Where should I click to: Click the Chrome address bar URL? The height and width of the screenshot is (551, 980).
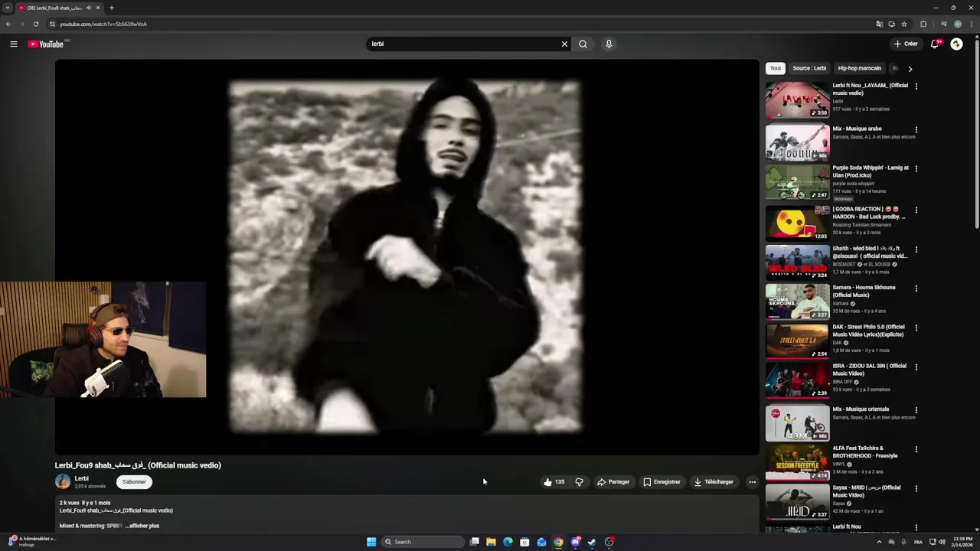pyautogui.click(x=103, y=24)
